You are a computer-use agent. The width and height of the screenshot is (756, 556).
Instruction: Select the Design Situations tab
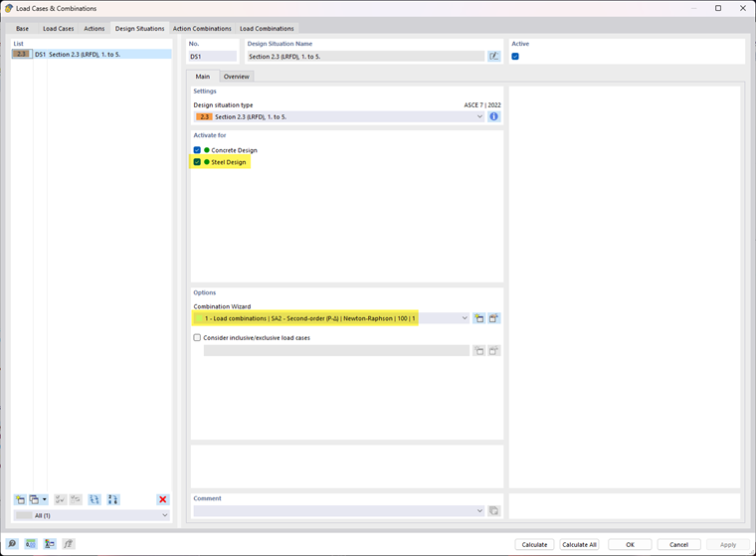pos(140,29)
